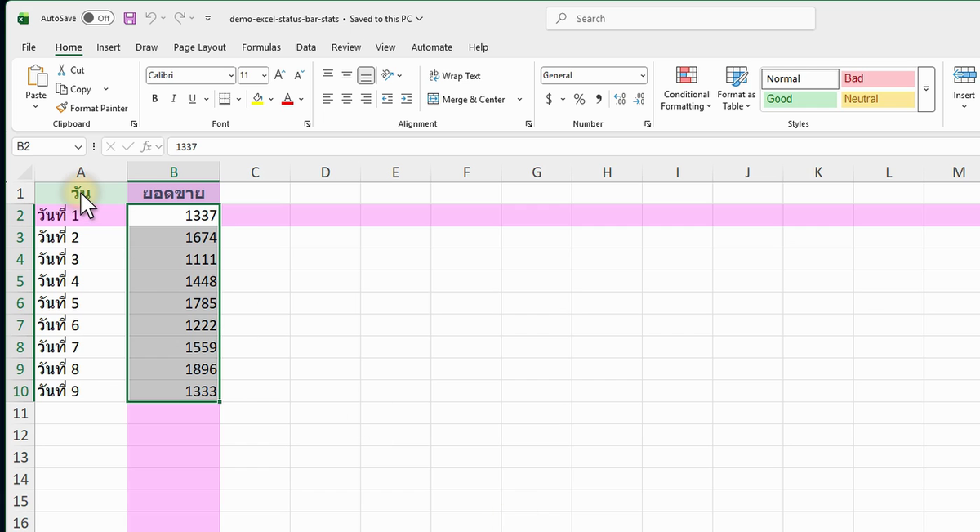980x532 pixels.
Task: Click in the Search box
Action: pyautogui.click(x=681, y=18)
